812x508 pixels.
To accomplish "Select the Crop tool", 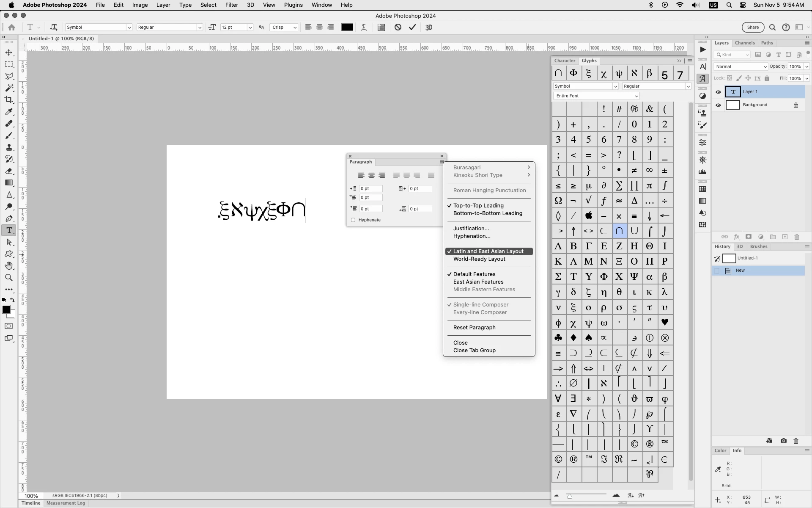I will click(x=9, y=100).
